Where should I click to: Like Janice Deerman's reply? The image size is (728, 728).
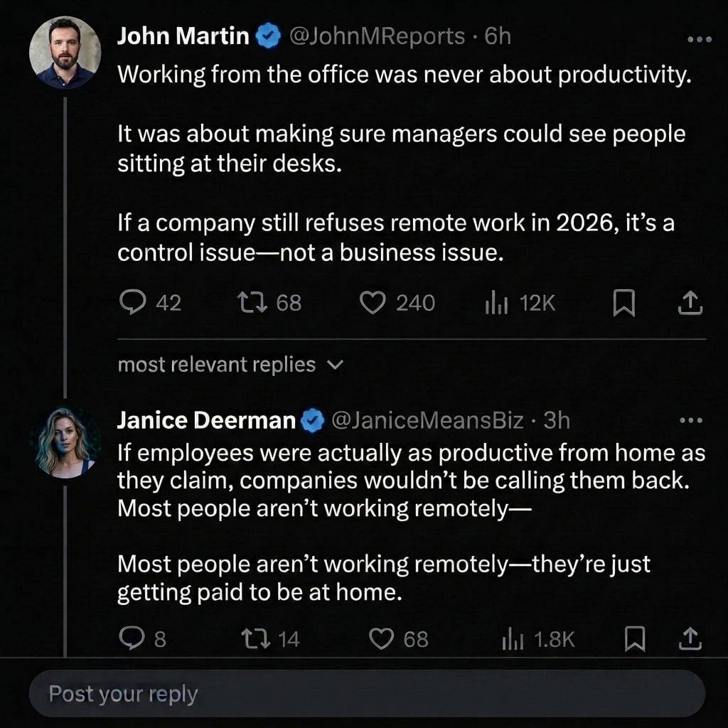(x=398, y=639)
